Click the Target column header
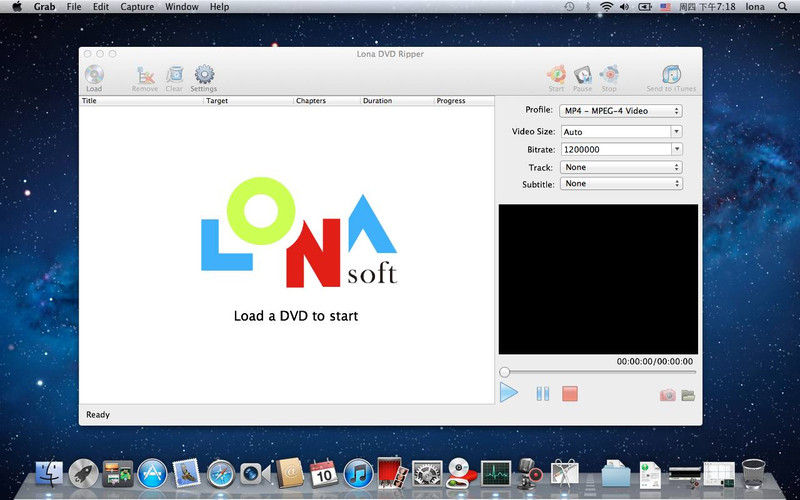Screen dimensions: 800x500 249,101
